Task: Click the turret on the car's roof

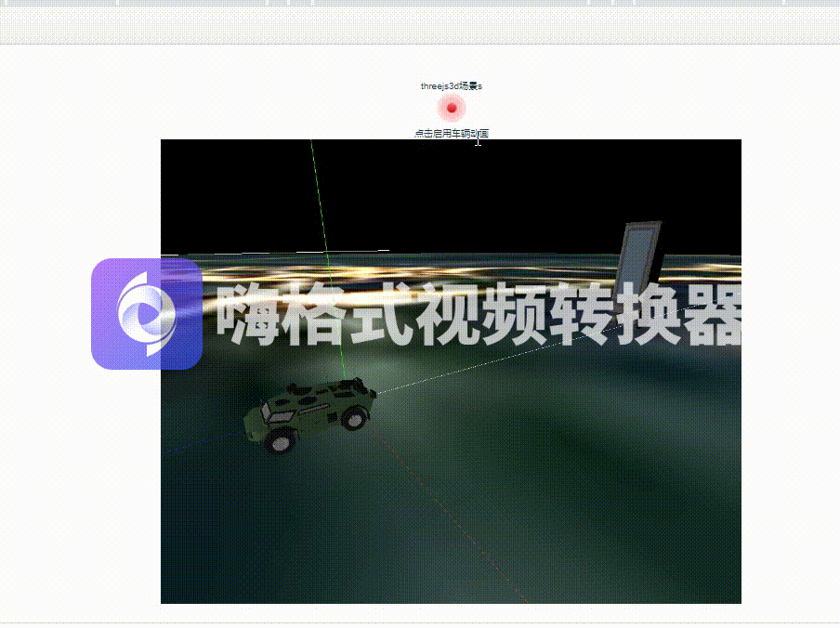Action: [x=348, y=384]
